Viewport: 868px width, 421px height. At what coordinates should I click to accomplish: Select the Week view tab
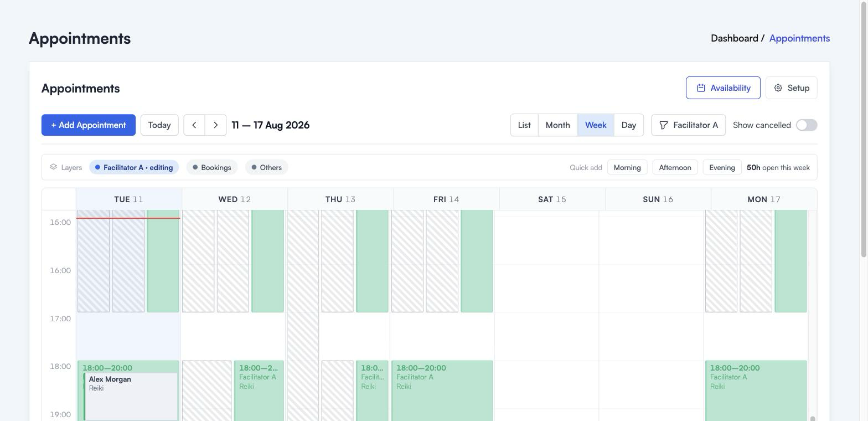pos(596,125)
